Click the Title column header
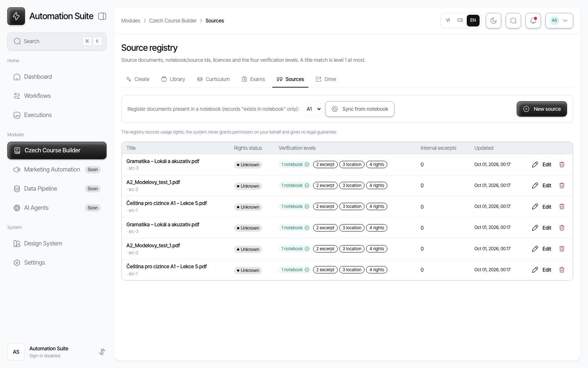This screenshot has width=588, height=368. coord(131,148)
